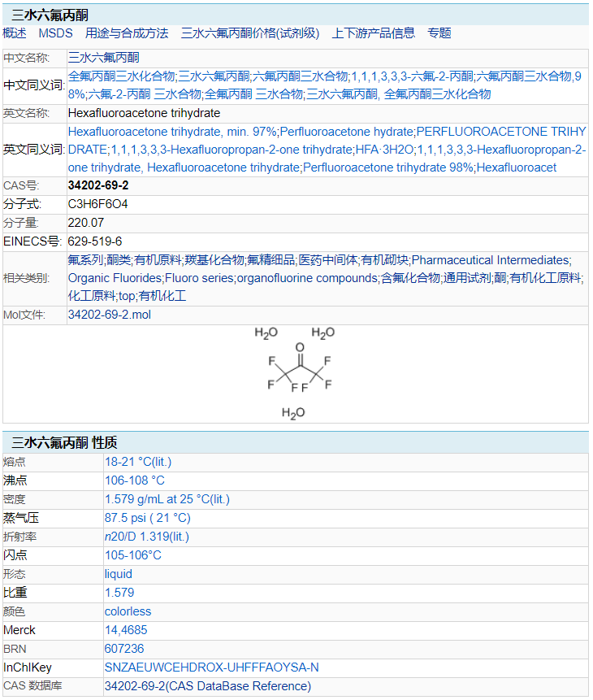Open the organofluorine compounds category link
Image resolution: width=593 pixels, height=700 pixels.
(307, 278)
